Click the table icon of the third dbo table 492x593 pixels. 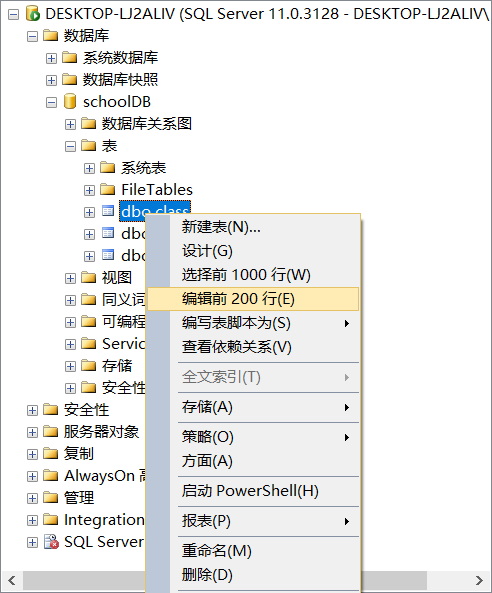tap(108, 255)
